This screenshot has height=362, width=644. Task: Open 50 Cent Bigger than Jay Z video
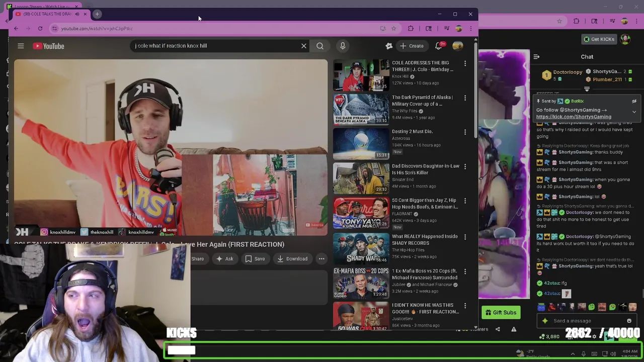pos(361,213)
